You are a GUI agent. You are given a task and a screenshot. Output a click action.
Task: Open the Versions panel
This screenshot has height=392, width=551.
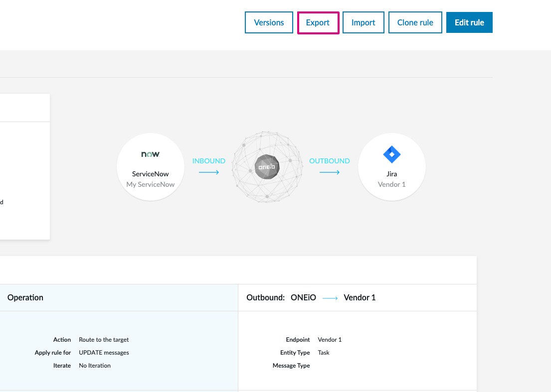[269, 22]
